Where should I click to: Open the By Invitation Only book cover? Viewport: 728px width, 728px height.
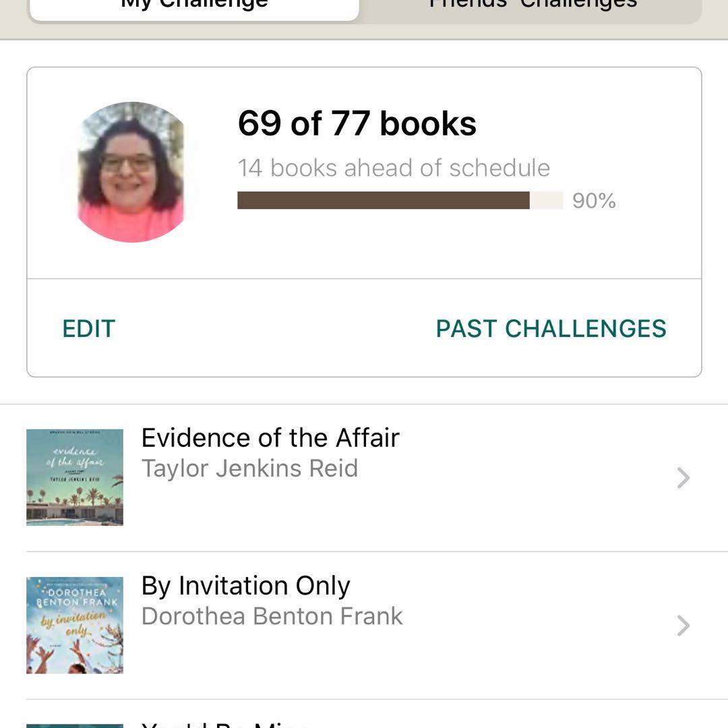75,625
